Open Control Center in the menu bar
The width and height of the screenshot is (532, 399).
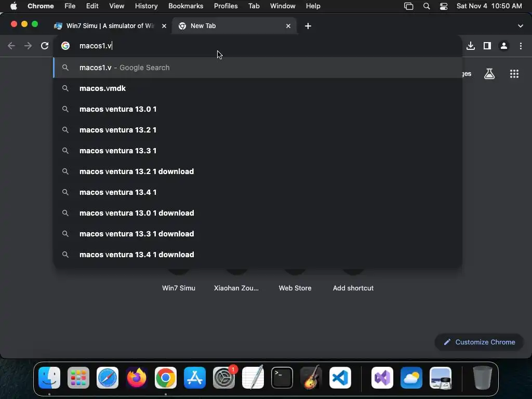click(x=444, y=6)
